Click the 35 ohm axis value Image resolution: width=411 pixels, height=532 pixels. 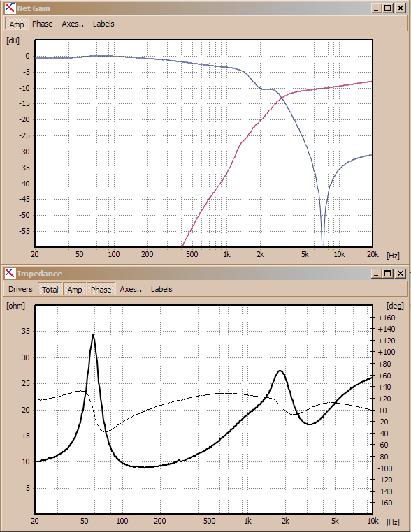pos(25,331)
